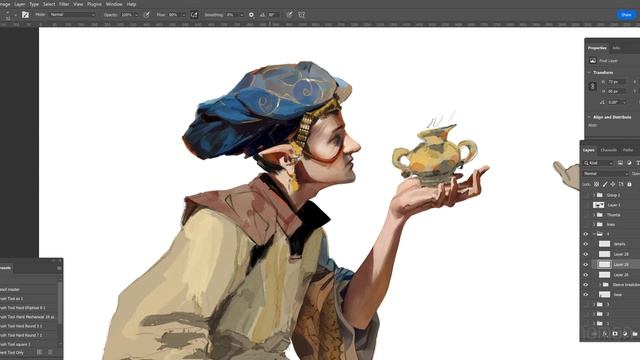Hide Layer 28 visibility eye
640x360 pixels.
[x=586, y=254]
